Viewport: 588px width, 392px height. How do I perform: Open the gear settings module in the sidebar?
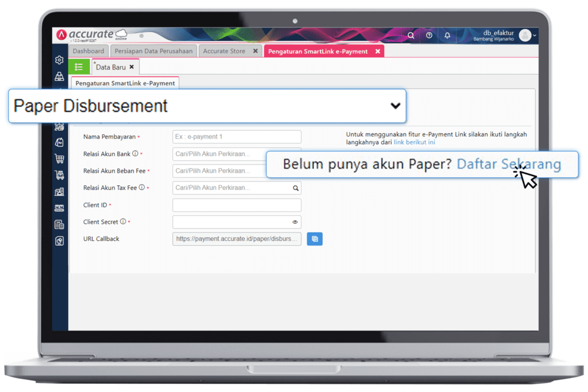click(x=59, y=60)
